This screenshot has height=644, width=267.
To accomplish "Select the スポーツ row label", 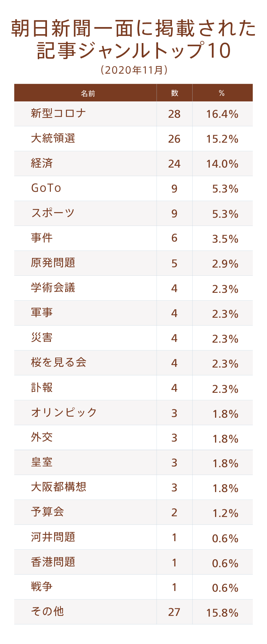I will [x=53, y=213].
